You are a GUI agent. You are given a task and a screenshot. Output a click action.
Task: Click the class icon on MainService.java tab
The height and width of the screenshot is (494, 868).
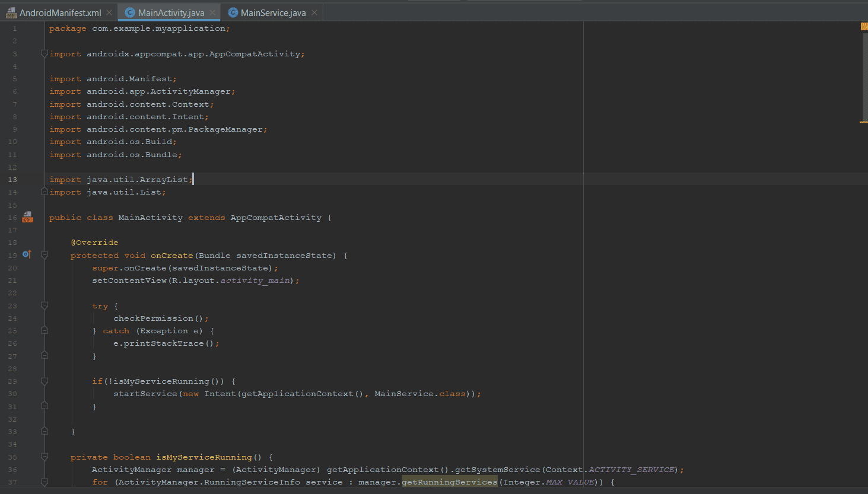click(233, 12)
